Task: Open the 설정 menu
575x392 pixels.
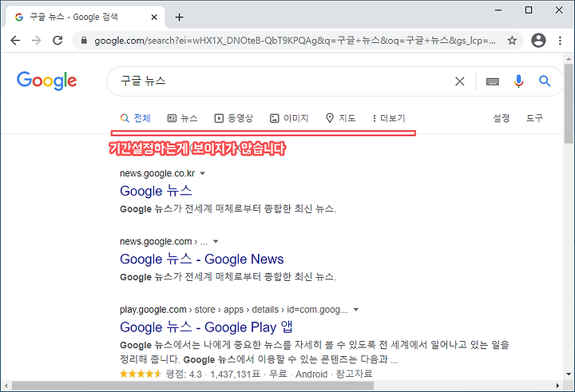Action: (502, 118)
